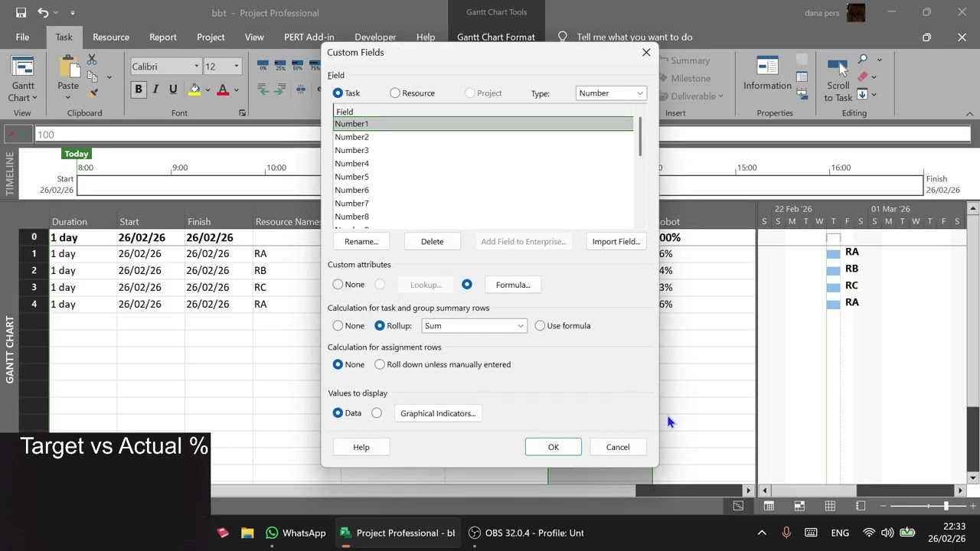980x551 pixels.
Task: Select None for summary rows calculation
Action: click(x=338, y=326)
